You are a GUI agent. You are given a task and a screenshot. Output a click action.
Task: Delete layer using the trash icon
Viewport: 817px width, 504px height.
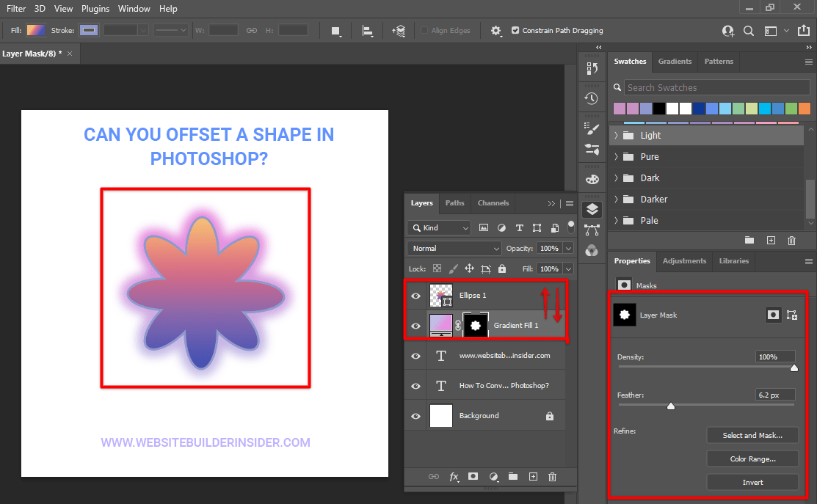pos(552,477)
